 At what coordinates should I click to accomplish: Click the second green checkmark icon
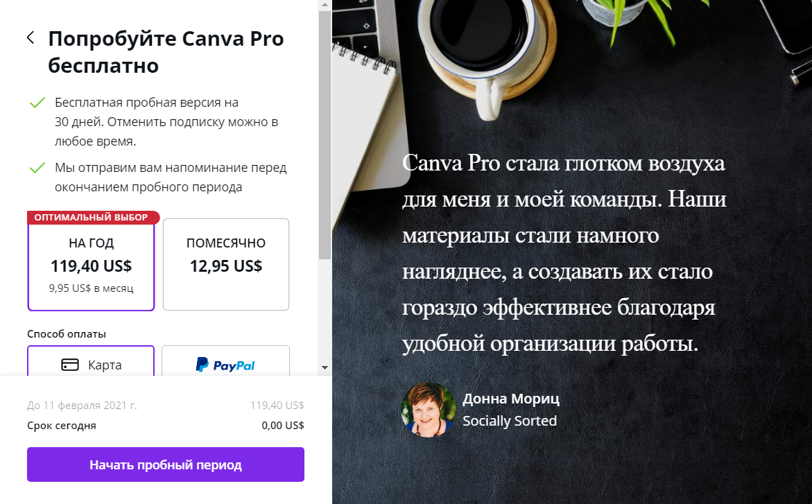coord(37,168)
